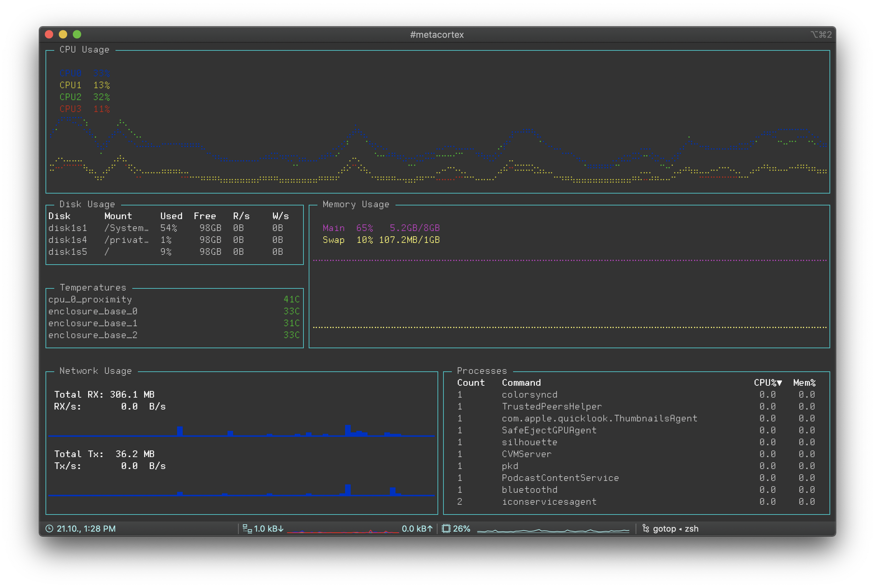The image size is (875, 588).
Task: Click the cpu_0_proximity temperature row
Action: pyautogui.click(x=174, y=300)
